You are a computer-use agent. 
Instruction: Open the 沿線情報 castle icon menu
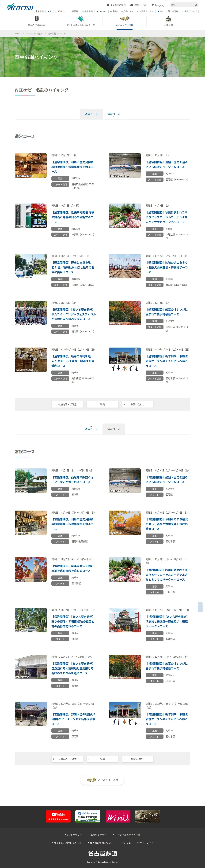tap(168, 21)
